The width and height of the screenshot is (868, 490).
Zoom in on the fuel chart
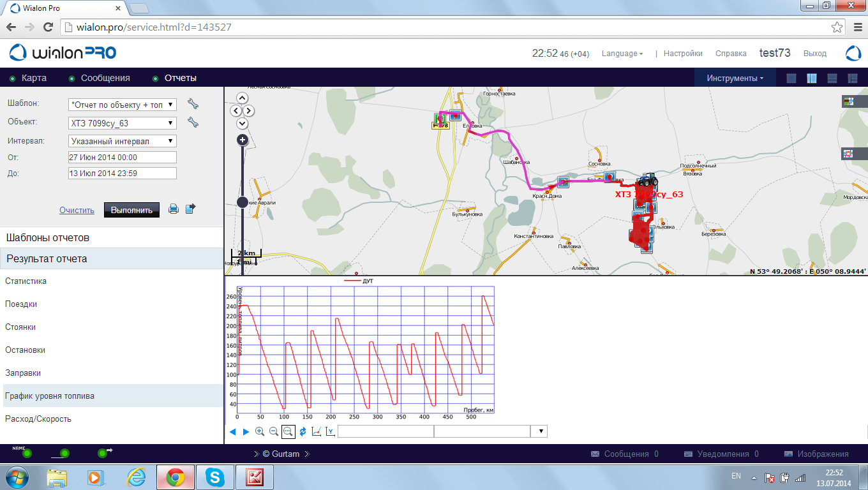click(260, 432)
